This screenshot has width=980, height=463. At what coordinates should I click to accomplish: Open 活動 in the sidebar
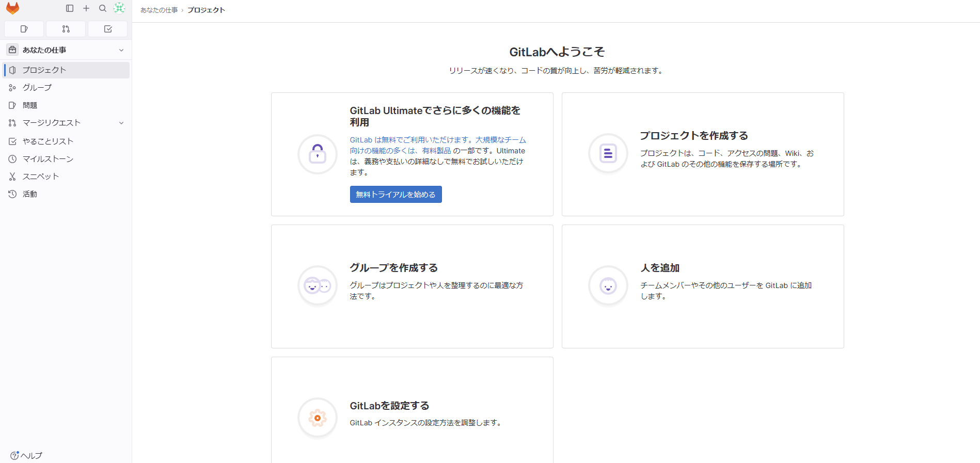(66, 194)
